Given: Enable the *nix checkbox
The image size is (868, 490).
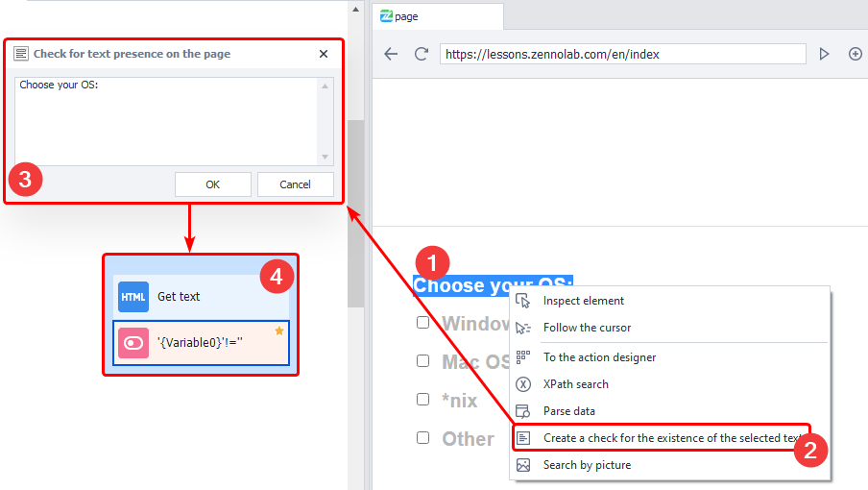Looking at the screenshot, I should tap(423, 400).
